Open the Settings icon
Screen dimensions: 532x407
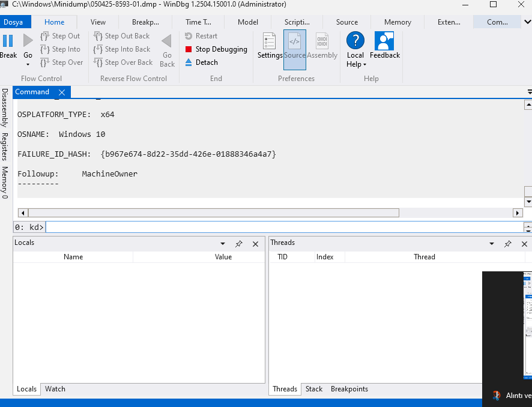tap(270, 41)
